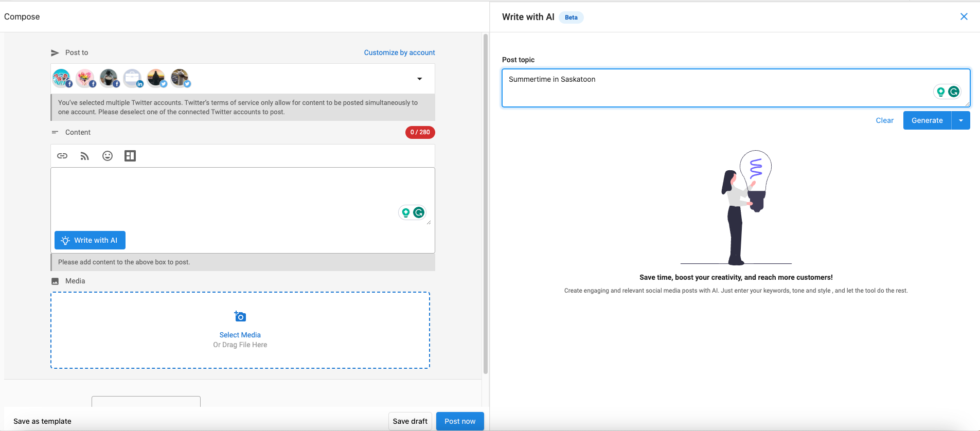The width and height of the screenshot is (980, 431).
Task: Deselect Twitter account with sunset silhouette avatar
Action: 156,78
